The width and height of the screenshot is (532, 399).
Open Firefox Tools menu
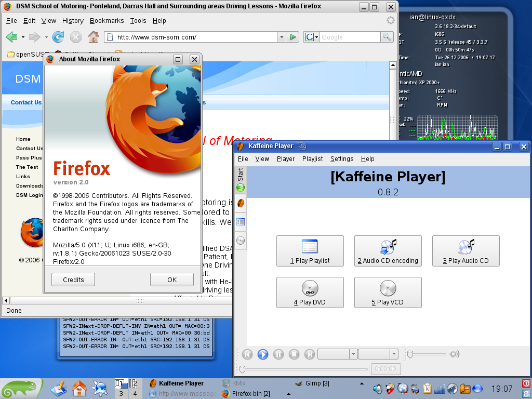(138, 21)
